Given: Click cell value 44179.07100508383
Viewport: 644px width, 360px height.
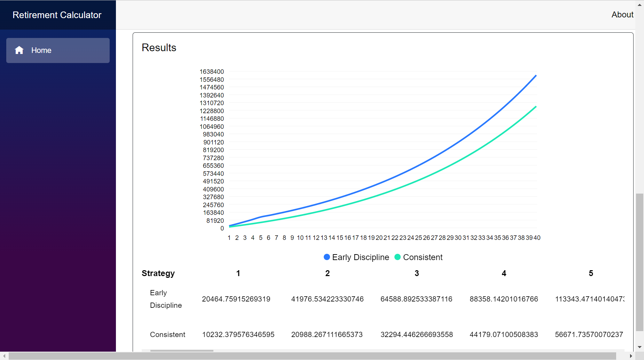Looking at the screenshot, I should [x=504, y=335].
